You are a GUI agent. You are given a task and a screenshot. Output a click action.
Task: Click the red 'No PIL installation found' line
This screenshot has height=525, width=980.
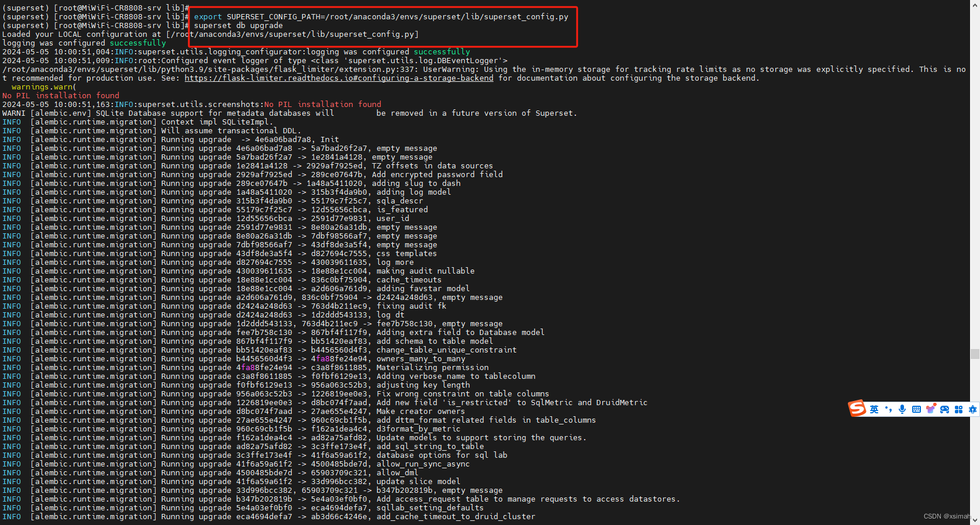tap(61, 95)
